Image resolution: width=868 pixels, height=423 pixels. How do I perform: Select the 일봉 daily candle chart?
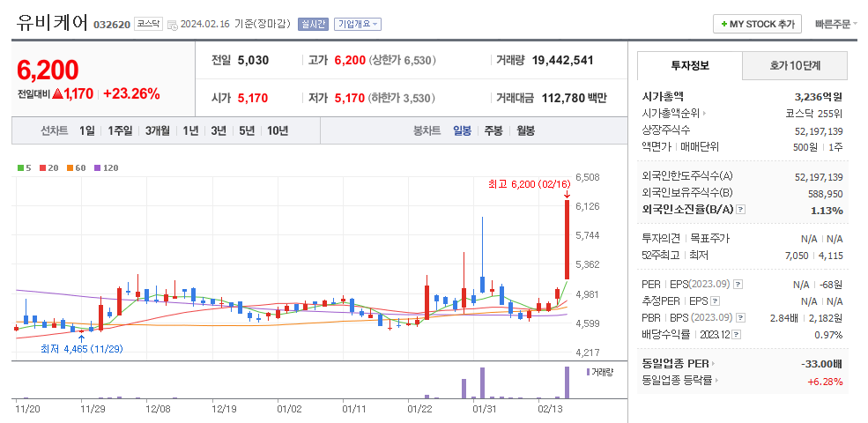click(x=463, y=131)
